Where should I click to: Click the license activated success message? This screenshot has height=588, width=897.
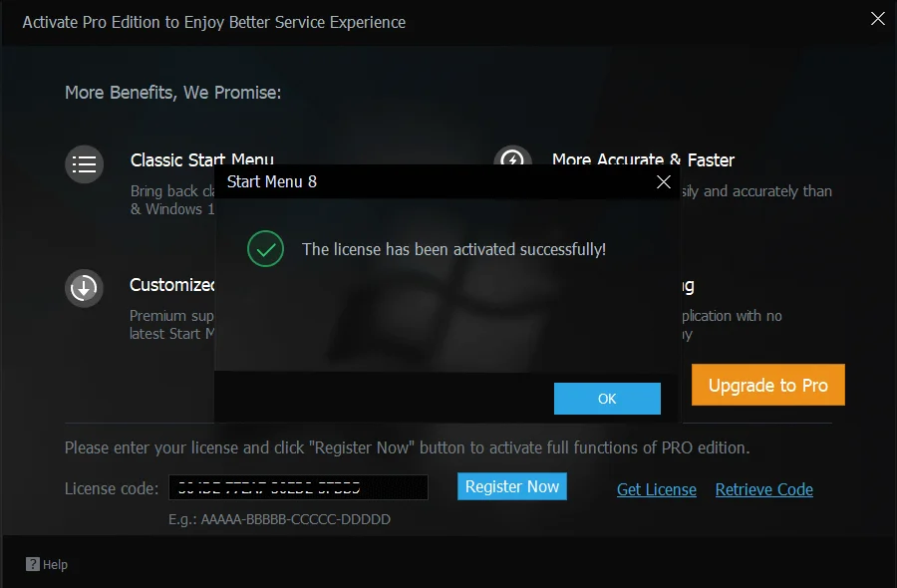tap(453, 249)
